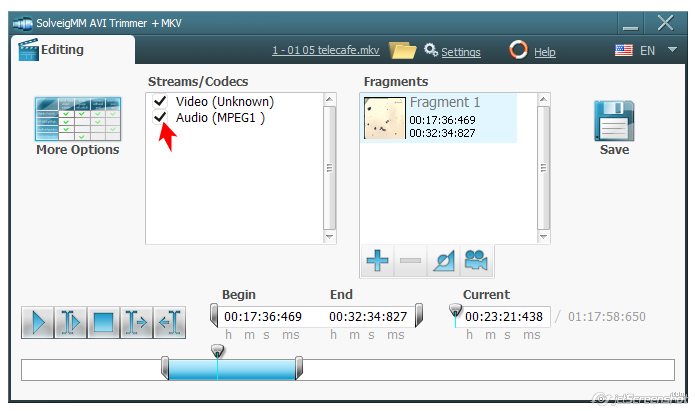Play the selected fragment only

pyautogui.click(x=70, y=322)
